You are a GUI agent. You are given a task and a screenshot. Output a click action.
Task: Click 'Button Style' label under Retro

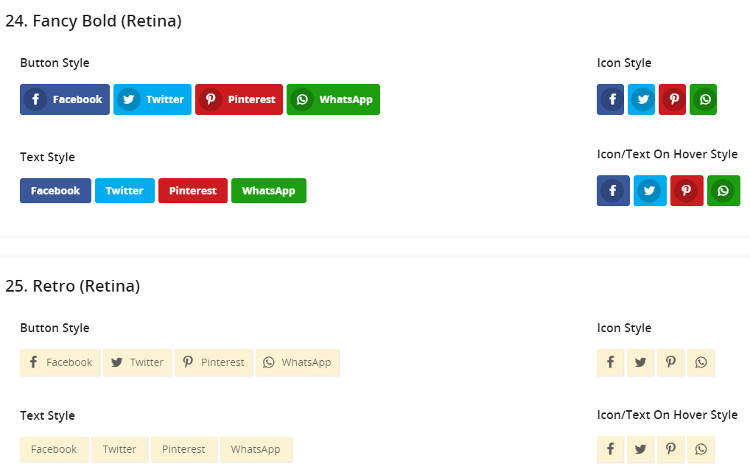point(55,328)
